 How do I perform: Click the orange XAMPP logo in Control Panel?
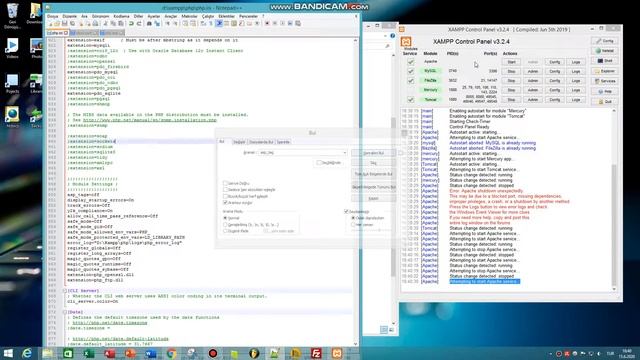coord(406,42)
